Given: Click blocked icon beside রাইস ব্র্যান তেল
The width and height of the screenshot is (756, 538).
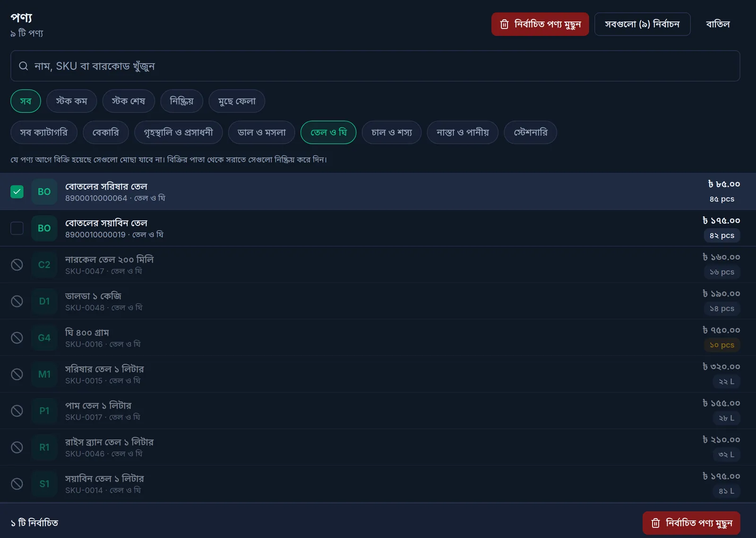Looking at the screenshot, I should (17, 447).
